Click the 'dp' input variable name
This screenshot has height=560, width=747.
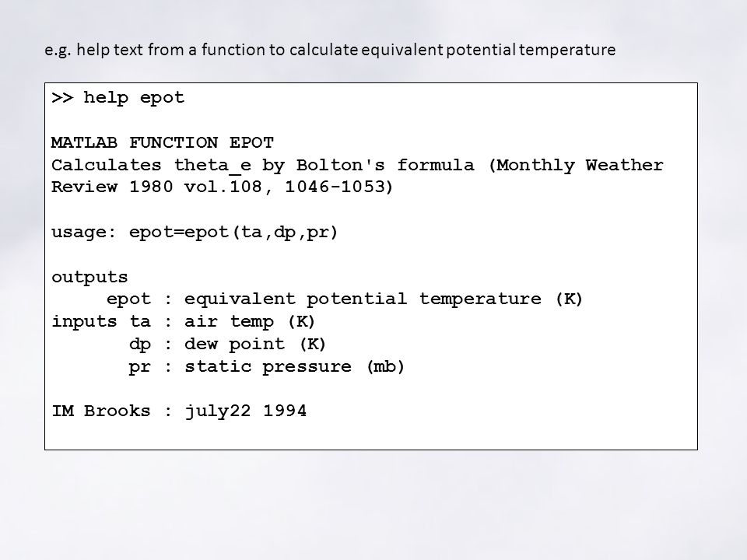point(140,345)
